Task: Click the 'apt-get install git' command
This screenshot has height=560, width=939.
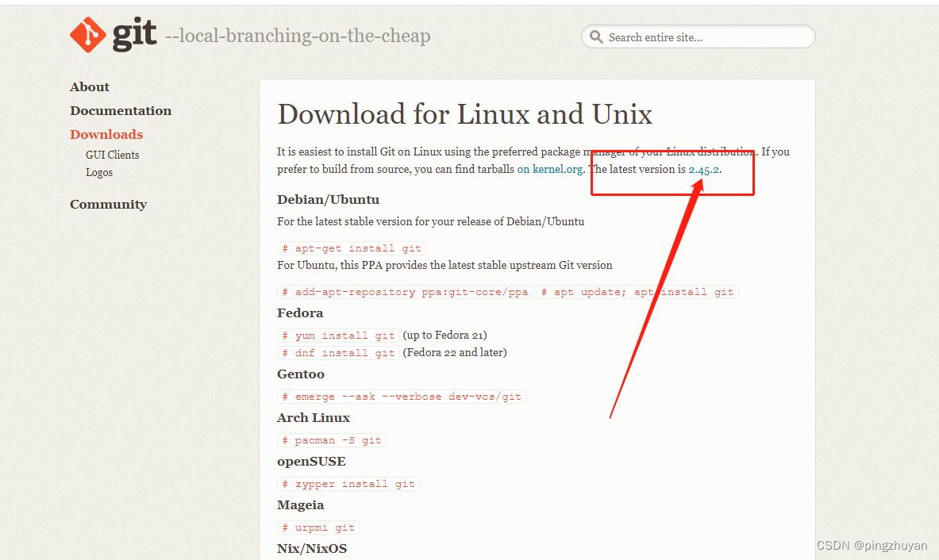Action: pyautogui.click(x=352, y=248)
